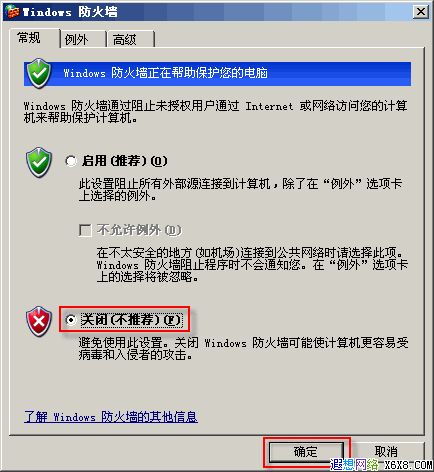Select the 启用(推荐) radio button
Viewport: 434px width, 472px height.
pyautogui.click(x=71, y=161)
